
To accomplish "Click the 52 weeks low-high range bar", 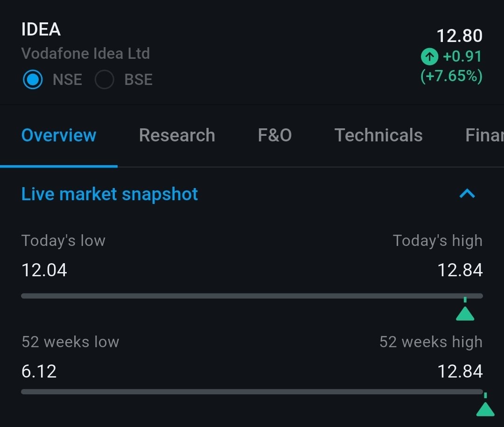I will pyautogui.click(x=252, y=392).
